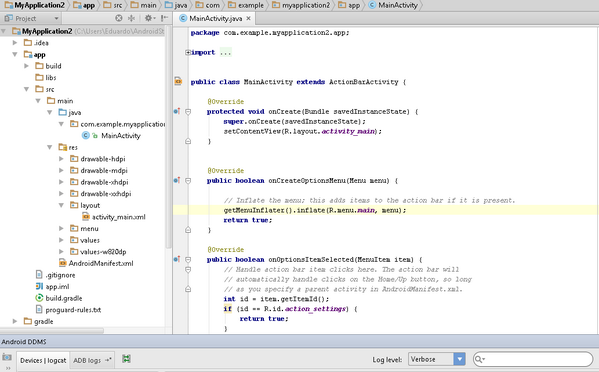Collapse the onOptionsItemSelected method fold marker
Screen dimensions: 599x372
click(x=188, y=259)
